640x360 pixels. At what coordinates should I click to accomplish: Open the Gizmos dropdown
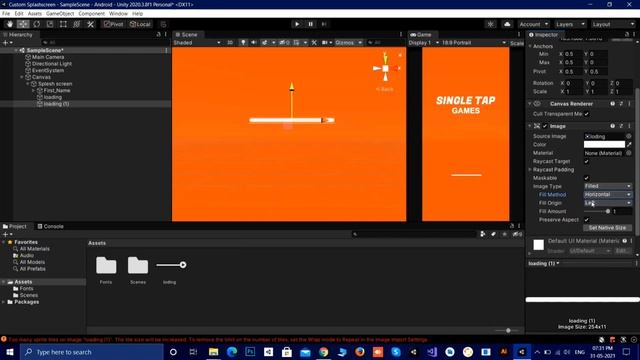click(348, 42)
